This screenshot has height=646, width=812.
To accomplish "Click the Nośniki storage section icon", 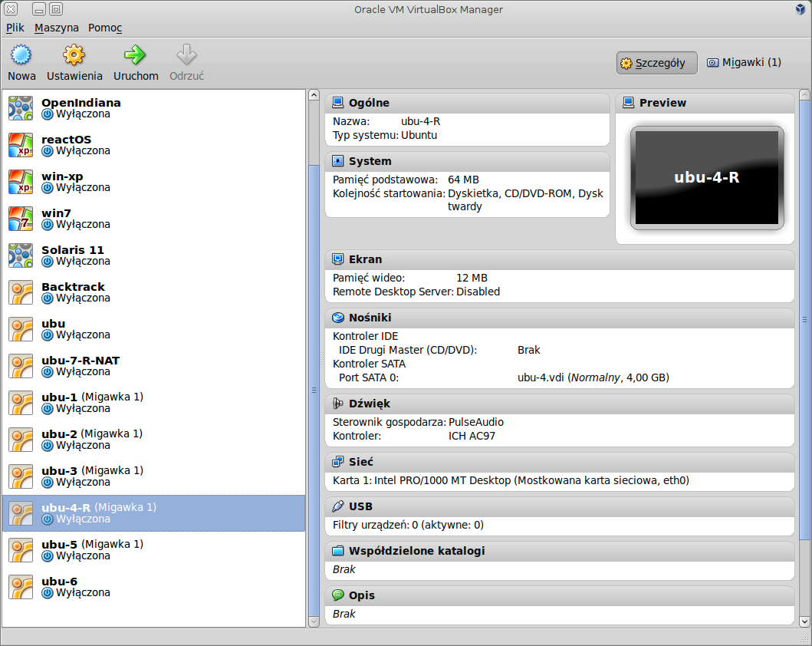I will (338, 318).
